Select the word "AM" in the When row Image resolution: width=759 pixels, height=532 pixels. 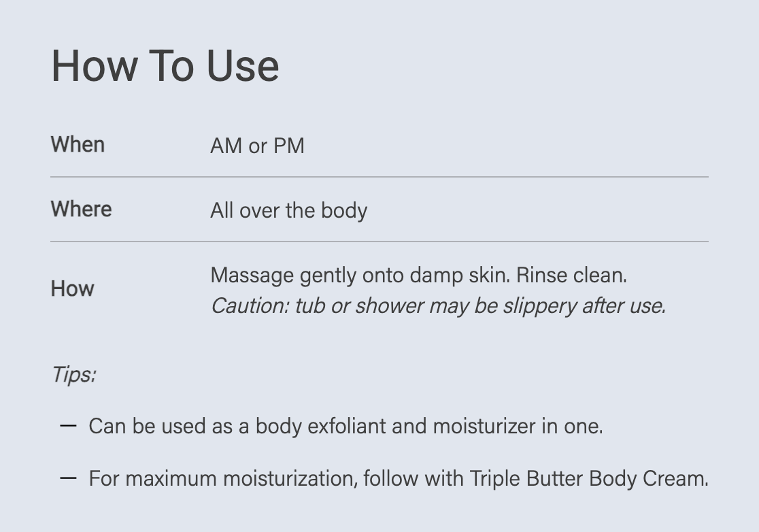226,146
